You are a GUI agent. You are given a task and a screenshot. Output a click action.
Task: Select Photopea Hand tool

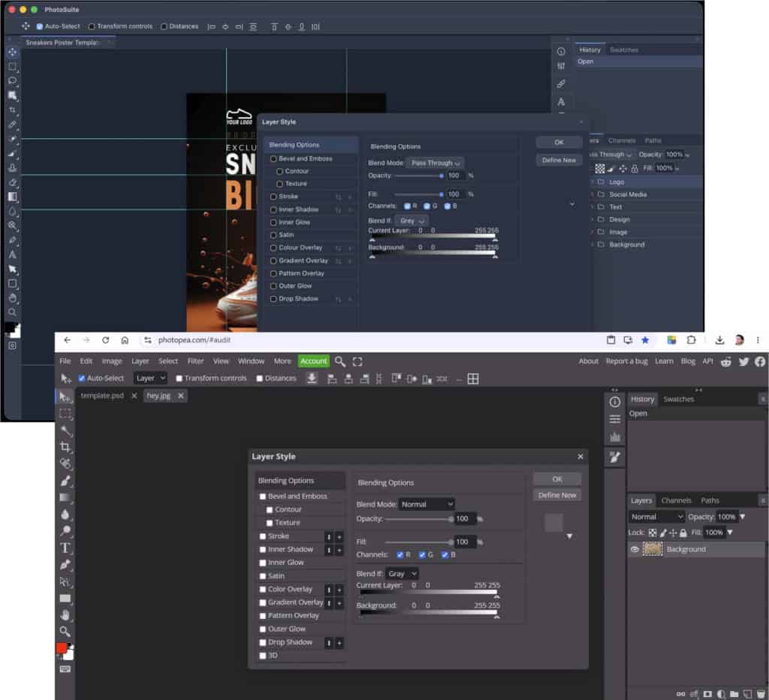[x=65, y=615]
